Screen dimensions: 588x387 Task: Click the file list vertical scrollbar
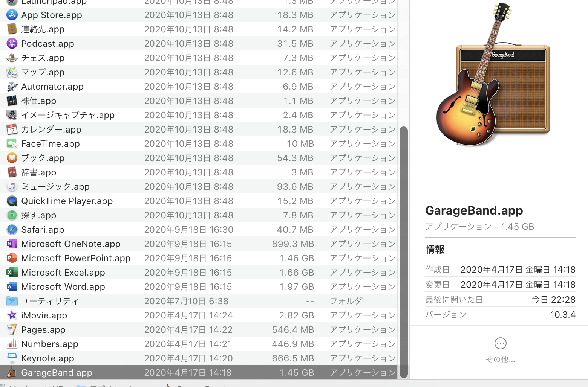pos(404,252)
